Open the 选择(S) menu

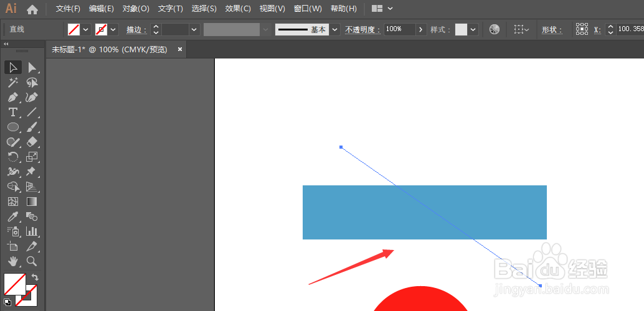(x=204, y=9)
